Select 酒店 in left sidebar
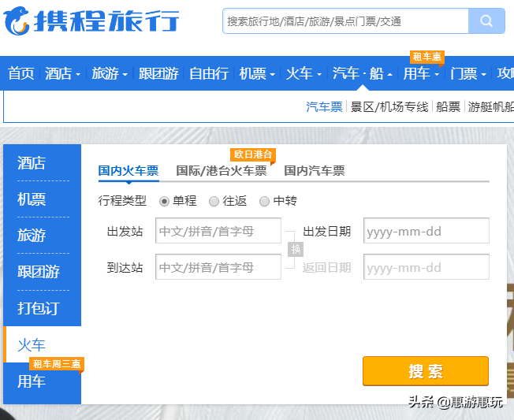514x420 pixels. point(32,163)
